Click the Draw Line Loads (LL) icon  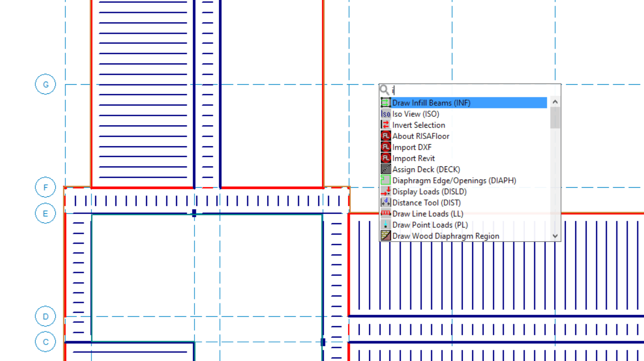coord(385,214)
